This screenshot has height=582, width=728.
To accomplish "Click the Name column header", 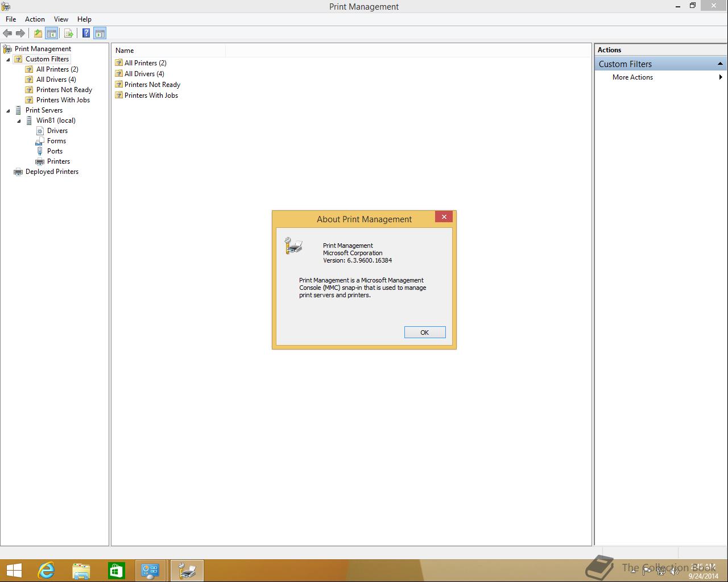I will 168,51.
